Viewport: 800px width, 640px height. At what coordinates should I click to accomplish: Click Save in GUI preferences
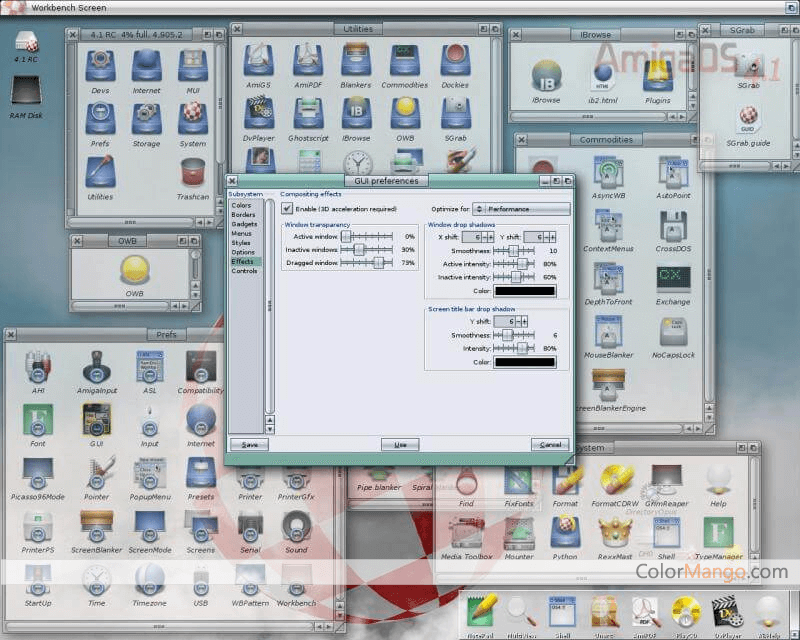[249, 445]
